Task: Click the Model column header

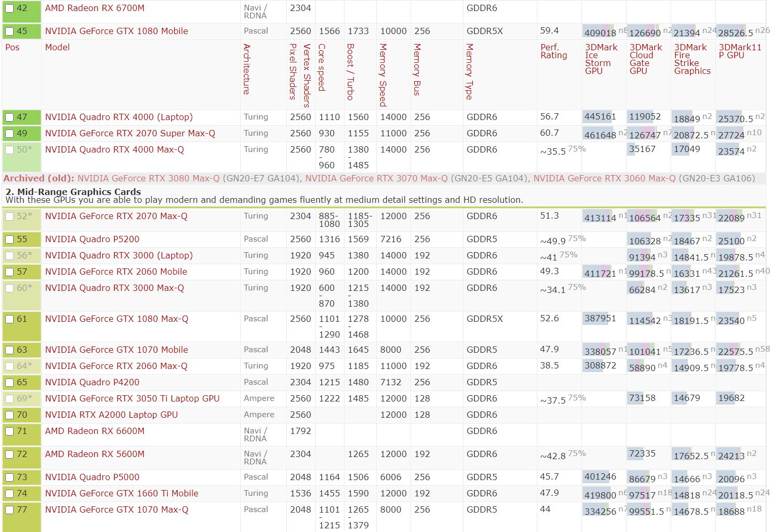Action: [57, 48]
